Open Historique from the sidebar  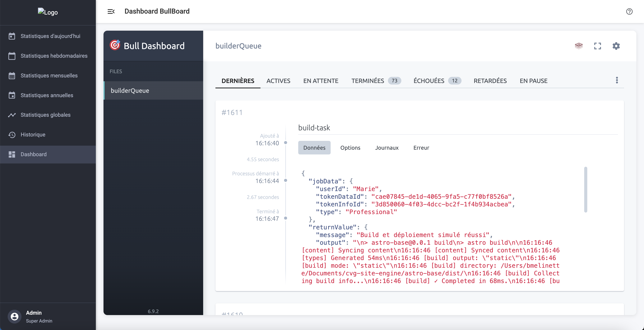click(33, 135)
